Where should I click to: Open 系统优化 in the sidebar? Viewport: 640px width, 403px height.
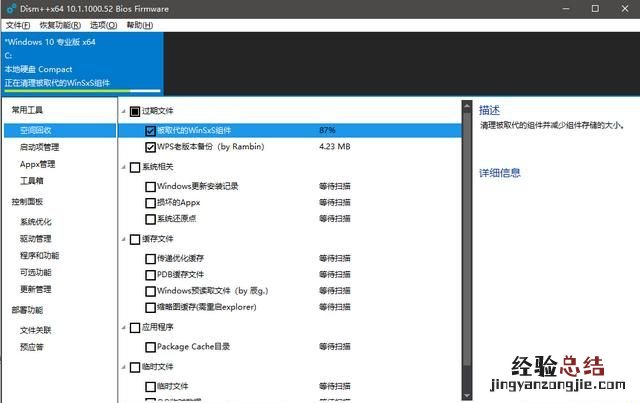(36, 222)
